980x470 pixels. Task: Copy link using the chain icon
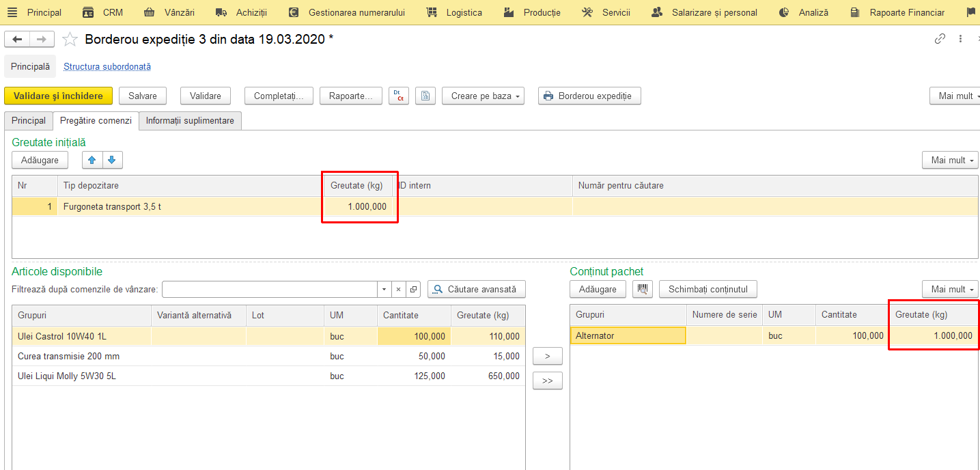coord(940,39)
